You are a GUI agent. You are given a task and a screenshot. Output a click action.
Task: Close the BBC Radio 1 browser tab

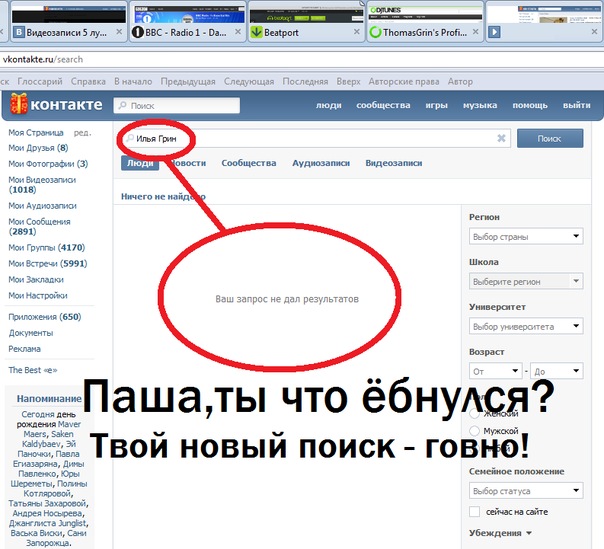[238, 32]
